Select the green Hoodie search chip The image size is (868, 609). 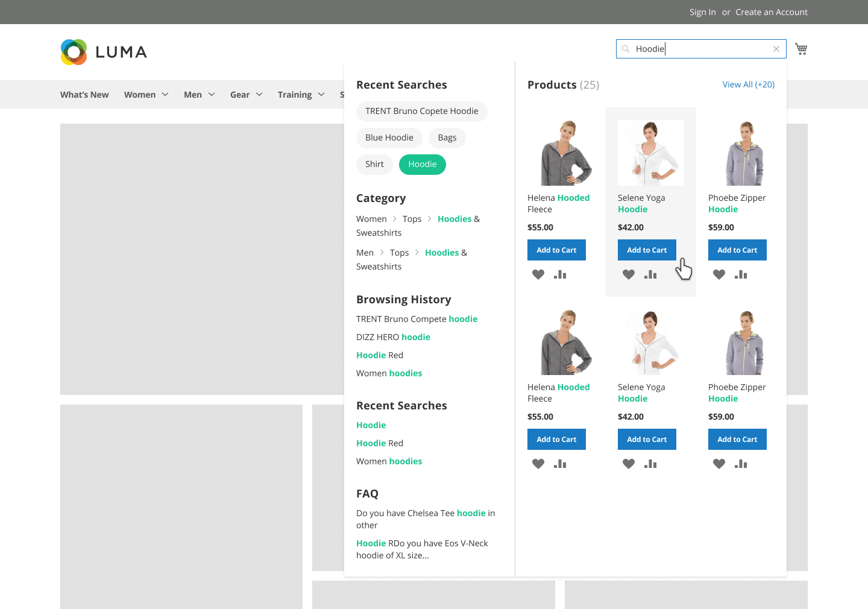tap(423, 165)
